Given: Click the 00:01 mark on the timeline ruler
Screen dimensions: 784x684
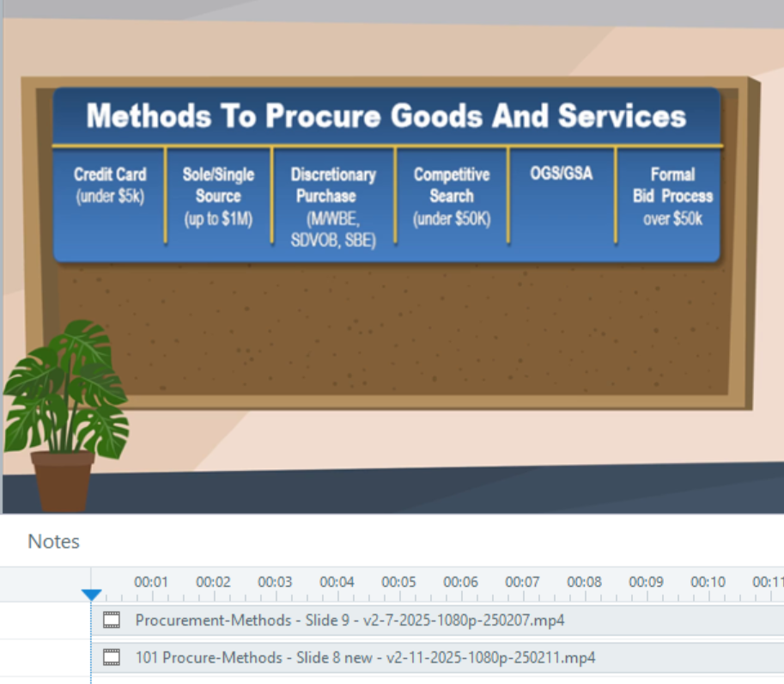Looking at the screenshot, I should (151, 582).
